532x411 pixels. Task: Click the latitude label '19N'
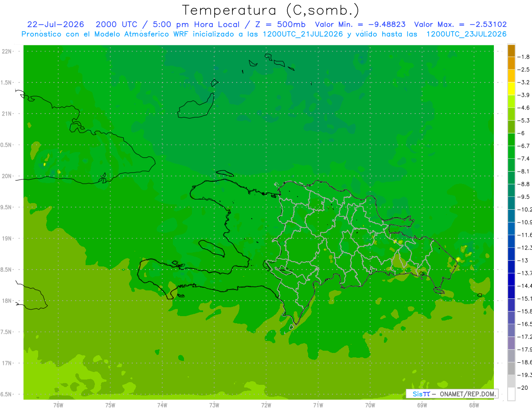7,239
